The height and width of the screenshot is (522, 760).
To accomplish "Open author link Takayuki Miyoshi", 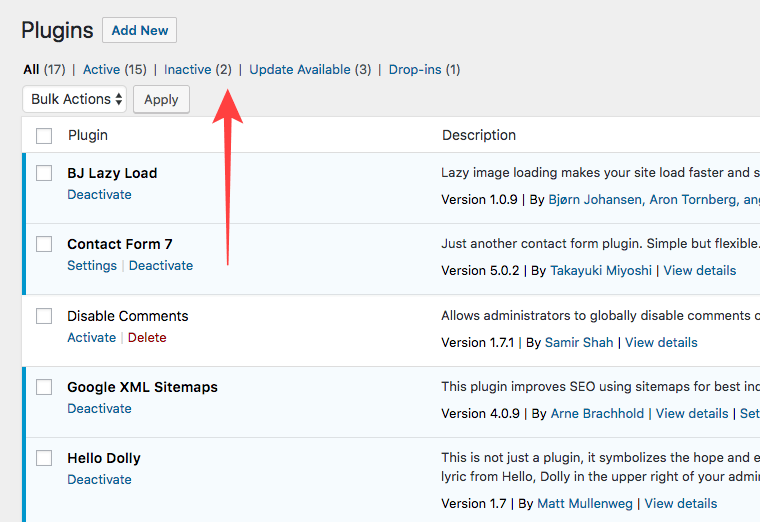I will click(601, 270).
